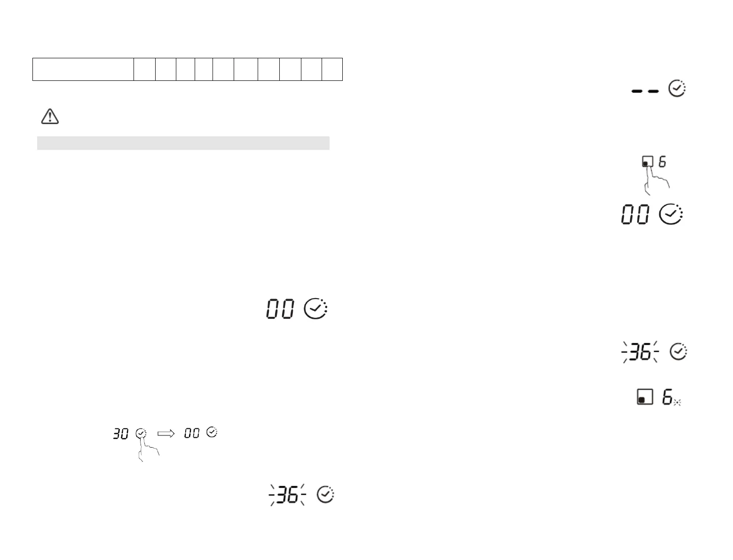
Task: Click the small 00 display right after the arrow
Action: (x=191, y=433)
